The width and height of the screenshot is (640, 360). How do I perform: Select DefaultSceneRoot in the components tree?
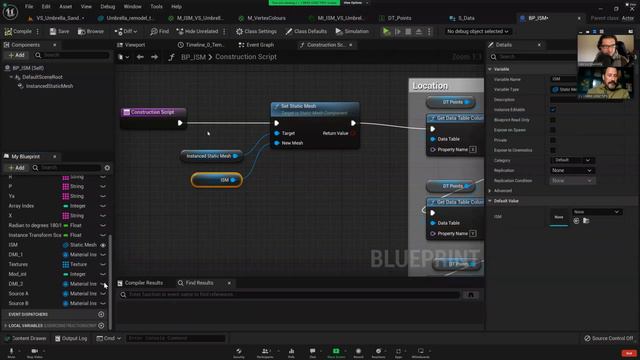point(42,77)
